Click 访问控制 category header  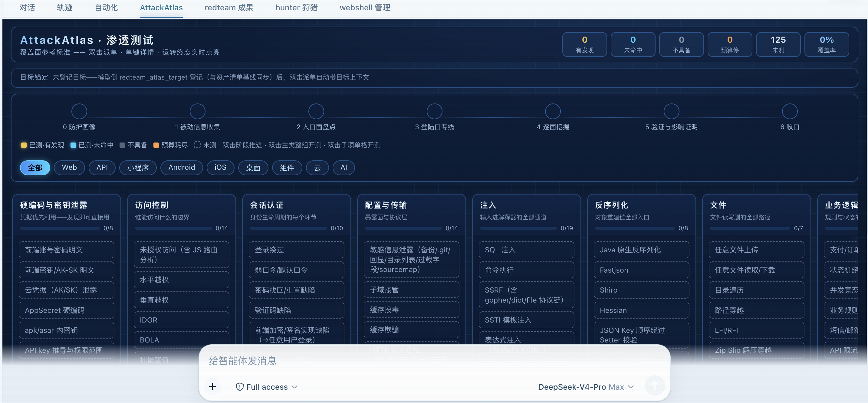point(181,215)
